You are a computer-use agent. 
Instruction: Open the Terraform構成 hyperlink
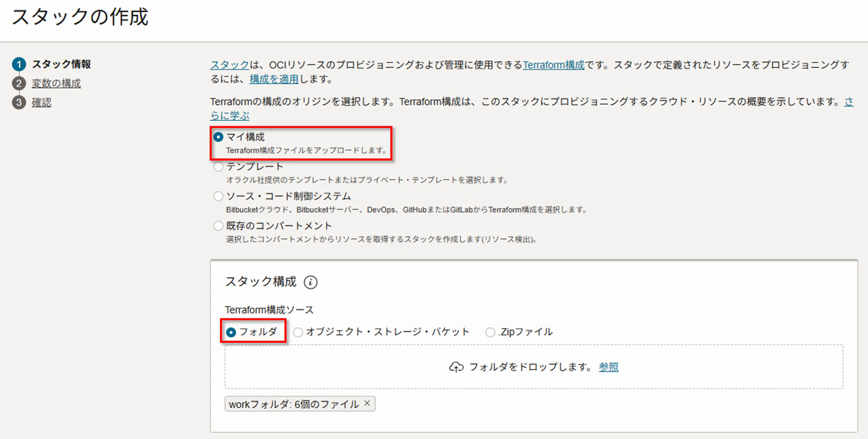click(x=553, y=65)
